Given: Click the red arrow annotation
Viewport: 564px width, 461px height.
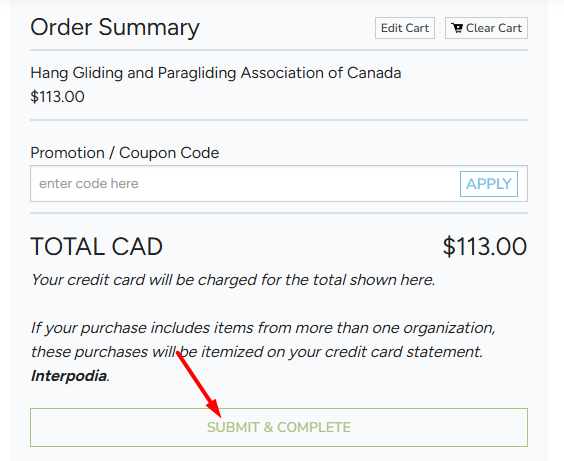Looking at the screenshot, I should (199, 384).
